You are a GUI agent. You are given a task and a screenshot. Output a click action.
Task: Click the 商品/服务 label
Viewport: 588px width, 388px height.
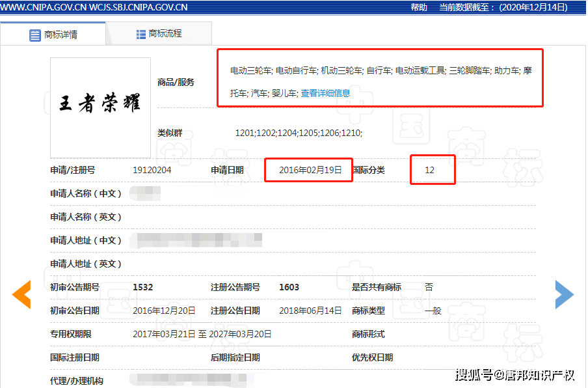point(176,82)
